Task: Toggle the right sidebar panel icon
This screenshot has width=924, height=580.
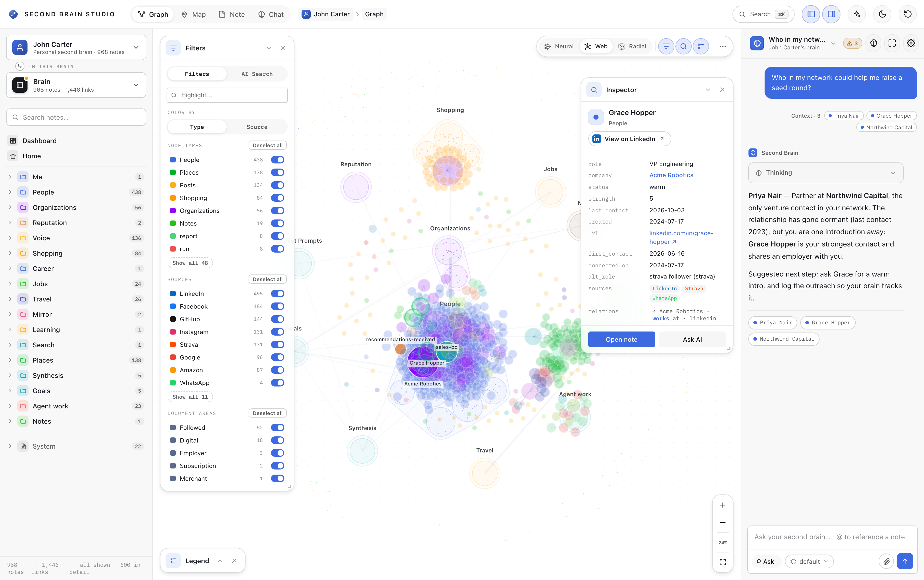Action: tap(831, 14)
